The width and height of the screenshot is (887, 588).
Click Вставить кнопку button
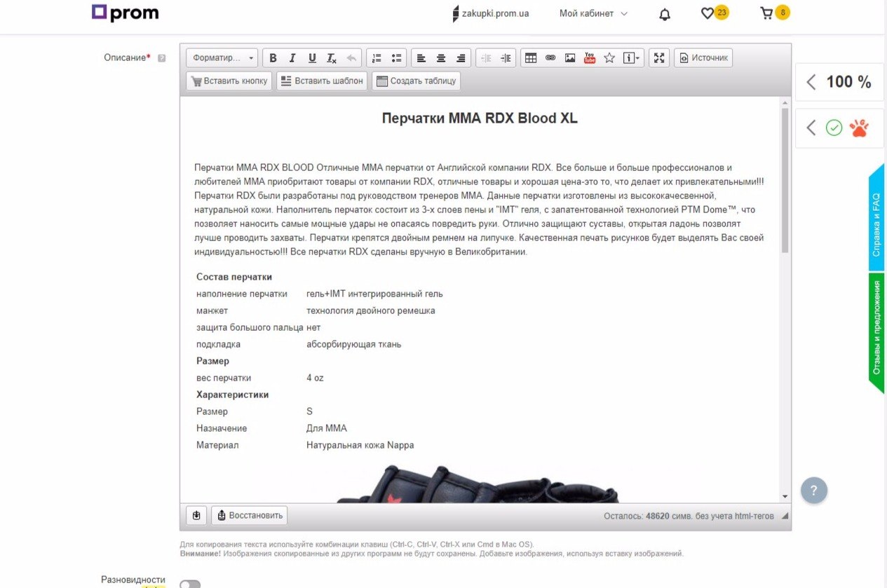coord(229,81)
